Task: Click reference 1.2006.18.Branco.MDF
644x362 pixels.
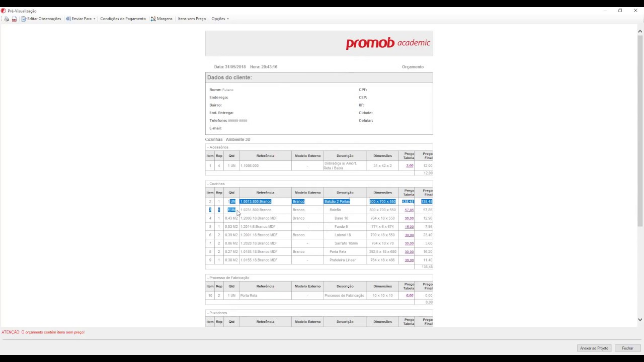Action: [259, 218]
